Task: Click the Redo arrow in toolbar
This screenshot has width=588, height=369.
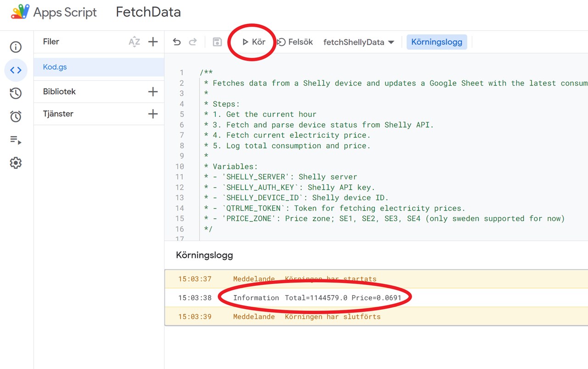Action: pyautogui.click(x=193, y=42)
